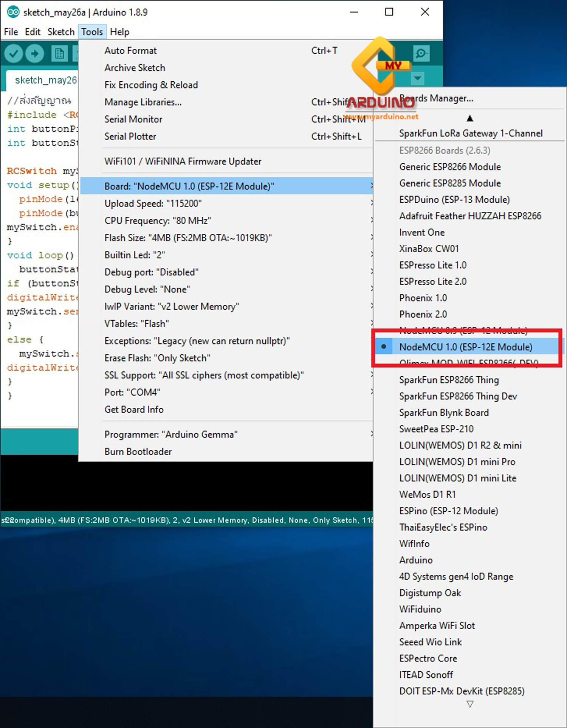Screen dimensions: 567x728
Task: Open the Sketch menu
Action: click(61, 32)
